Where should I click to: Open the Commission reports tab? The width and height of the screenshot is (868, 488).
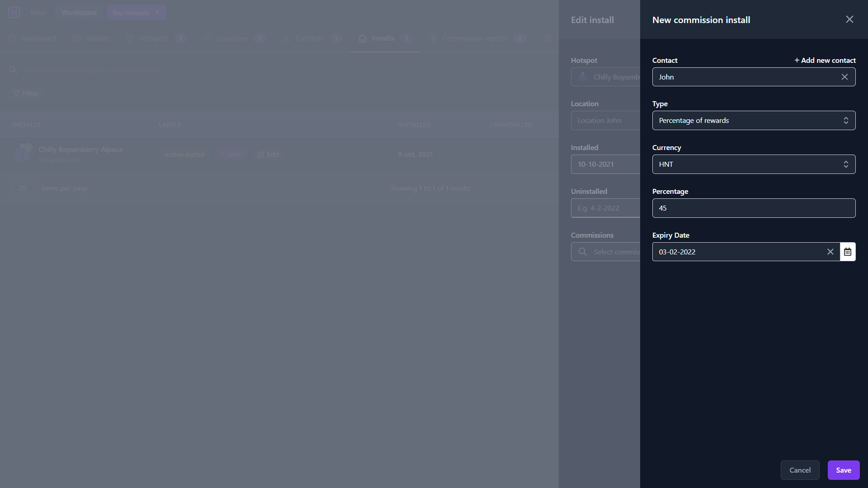[x=477, y=38]
